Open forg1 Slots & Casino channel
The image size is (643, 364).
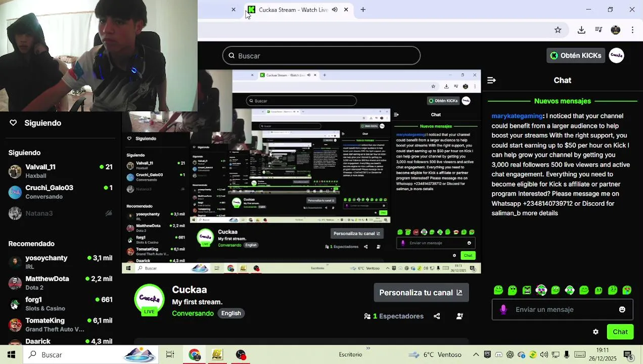tap(61, 304)
